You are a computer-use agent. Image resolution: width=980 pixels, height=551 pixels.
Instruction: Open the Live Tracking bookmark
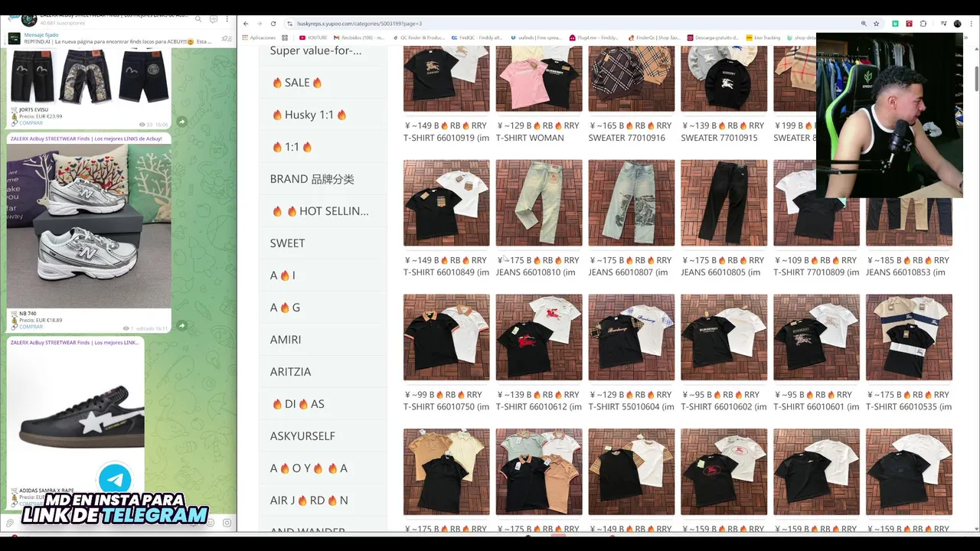[x=763, y=37]
